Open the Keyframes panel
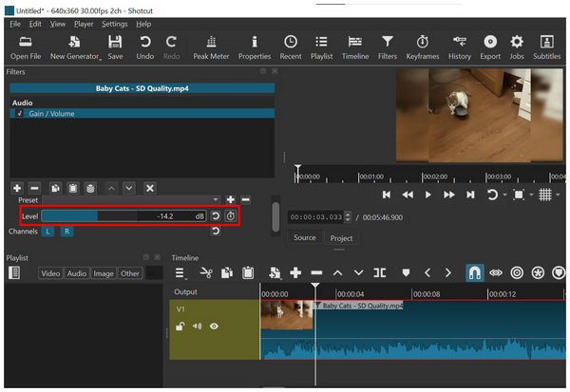The height and width of the screenshot is (392, 570). 423,47
